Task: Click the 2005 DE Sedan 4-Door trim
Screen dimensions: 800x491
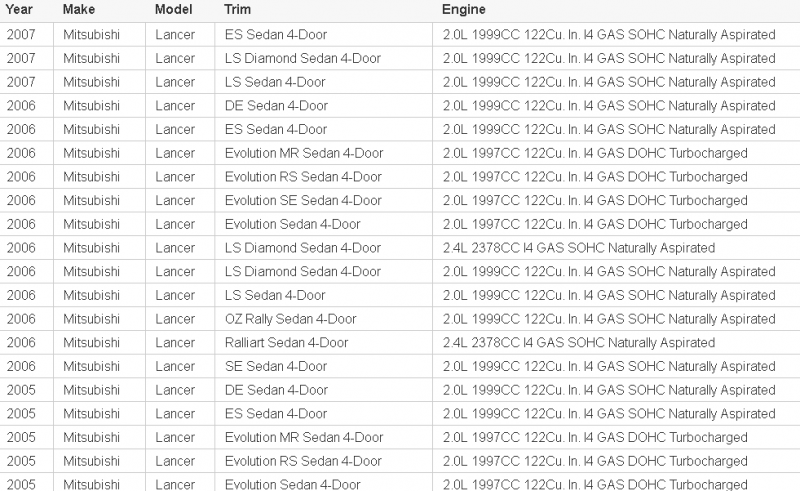Action: click(x=277, y=390)
